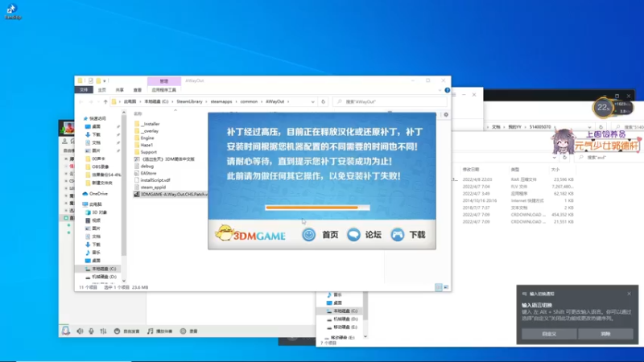644x362 pixels.
Task: Select installScript.vdf file
Action: pos(152,180)
